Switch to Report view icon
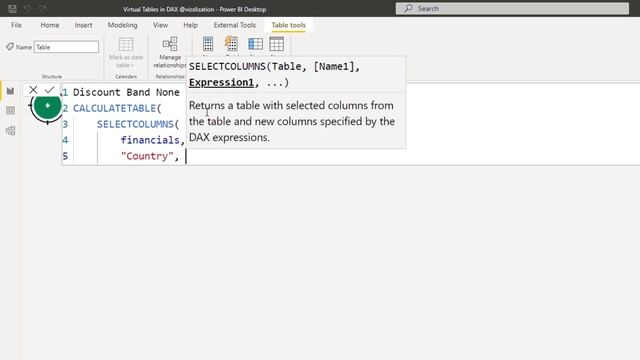The height and width of the screenshot is (360, 640). pyautogui.click(x=11, y=91)
